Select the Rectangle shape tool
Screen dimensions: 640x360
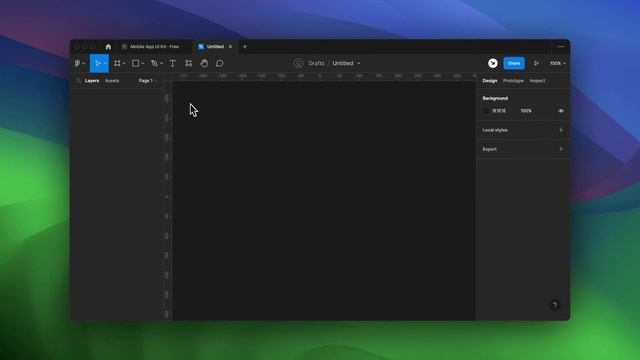[135, 63]
